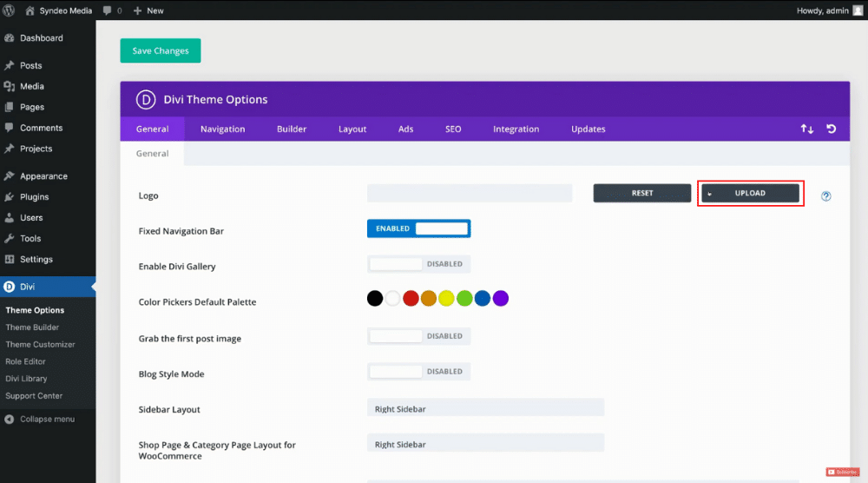The height and width of the screenshot is (483, 868).
Task: Select the purple palette color swatch
Action: coord(501,299)
